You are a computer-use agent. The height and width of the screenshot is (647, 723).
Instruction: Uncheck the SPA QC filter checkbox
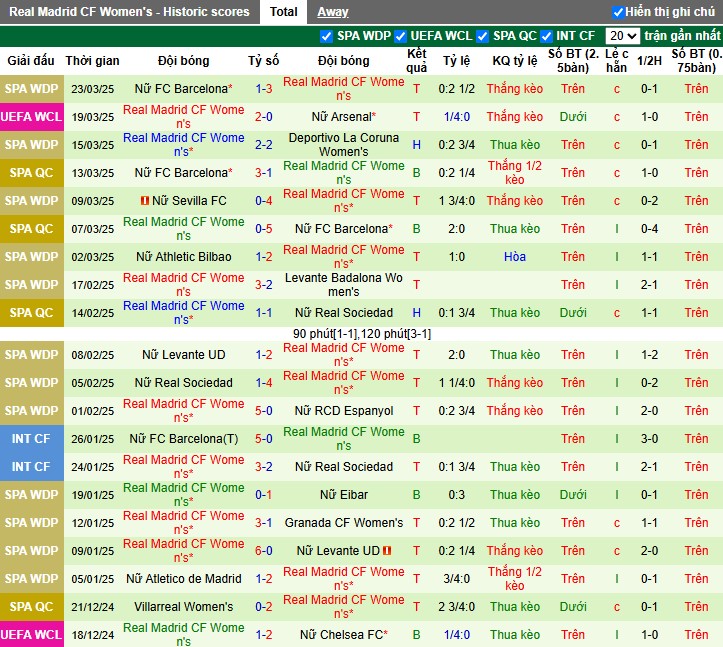(482, 36)
